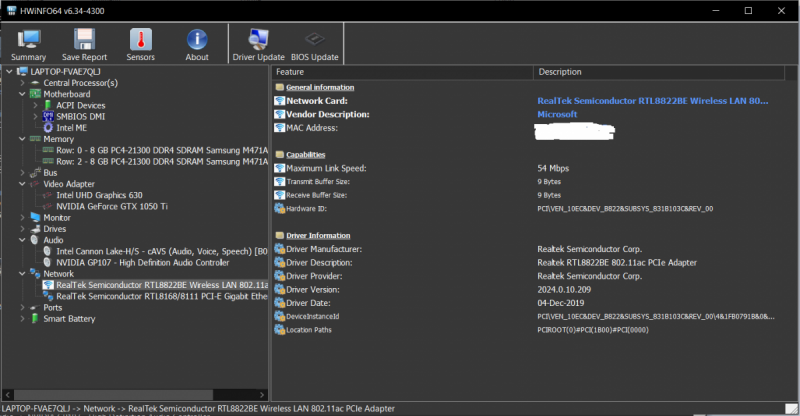The height and width of the screenshot is (416, 800).
Task: Select Intel UHD Graphics 630 entry
Action: (x=99, y=195)
